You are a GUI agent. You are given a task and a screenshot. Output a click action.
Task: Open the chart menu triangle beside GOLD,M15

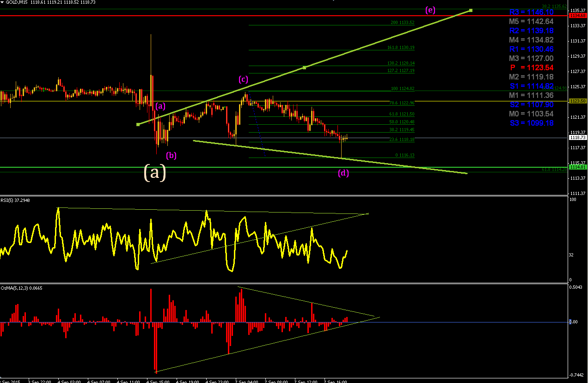(3, 3)
